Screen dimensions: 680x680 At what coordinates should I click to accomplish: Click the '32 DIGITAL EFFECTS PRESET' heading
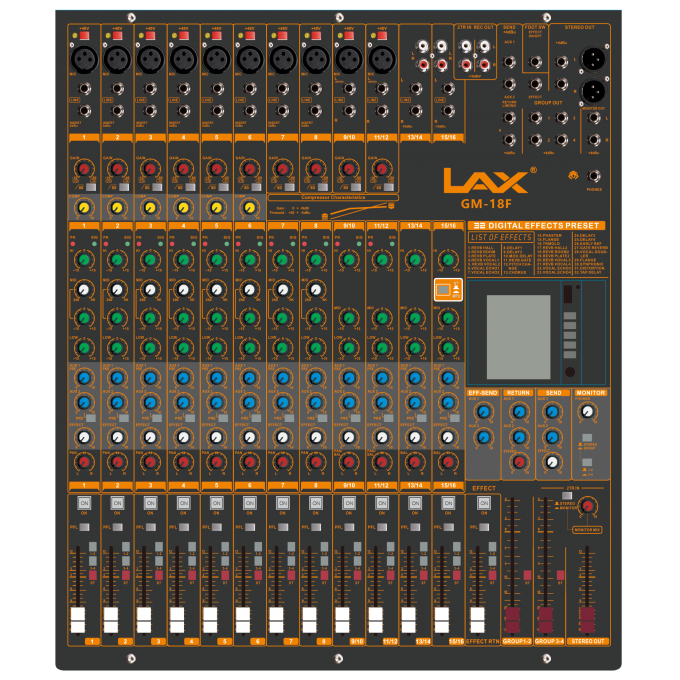pos(536,226)
